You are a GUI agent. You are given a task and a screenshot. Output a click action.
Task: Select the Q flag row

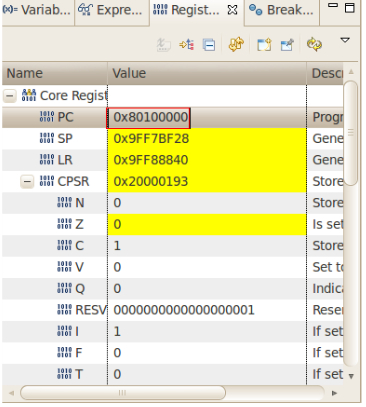click(x=172, y=289)
